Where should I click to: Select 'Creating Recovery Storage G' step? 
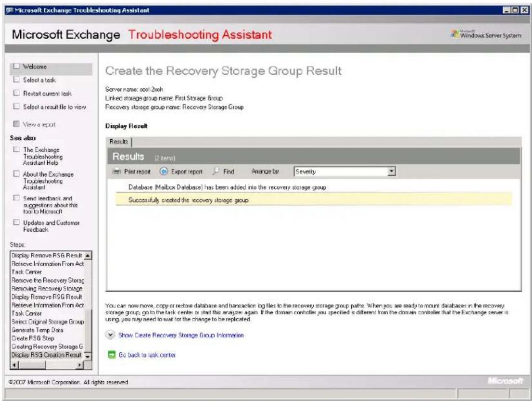48,347
